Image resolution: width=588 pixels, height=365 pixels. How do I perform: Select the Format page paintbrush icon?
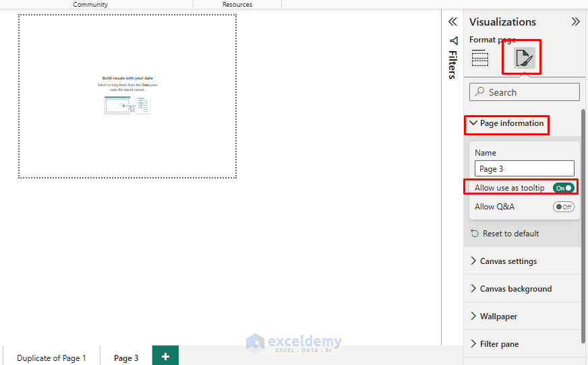(524, 58)
